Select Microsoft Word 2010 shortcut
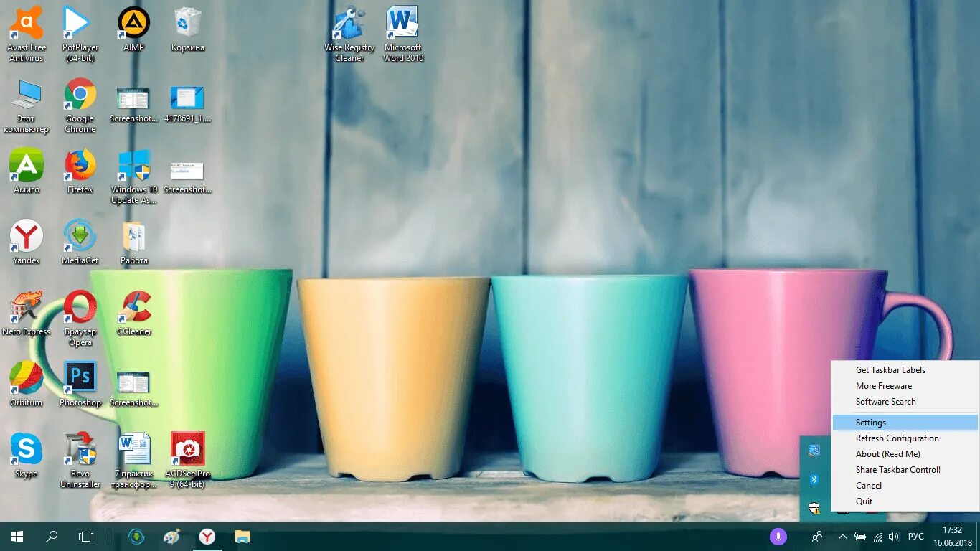The height and width of the screenshot is (551, 980). (x=403, y=34)
